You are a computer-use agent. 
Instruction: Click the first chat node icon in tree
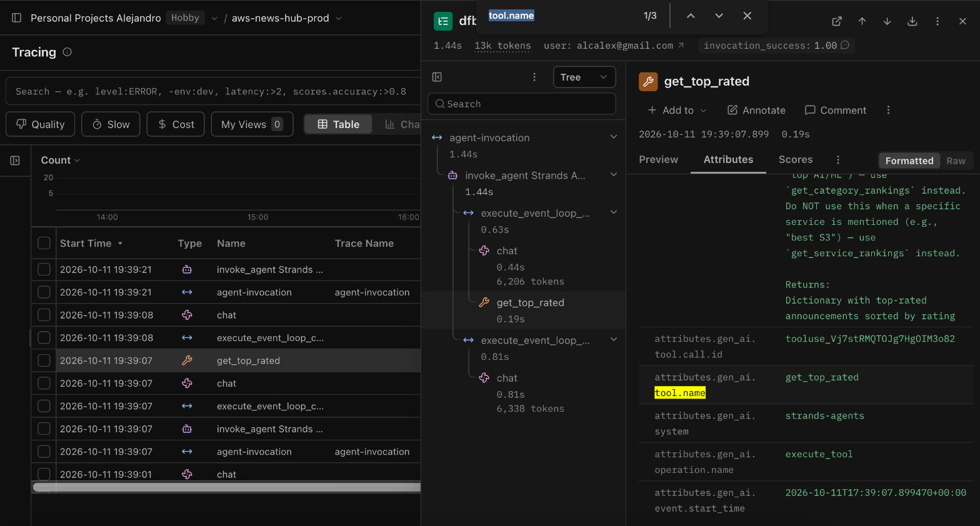tap(484, 251)
